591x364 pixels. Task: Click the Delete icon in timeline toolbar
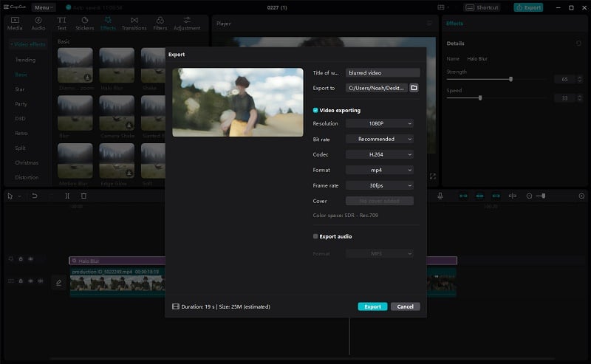pyautogui.click(x=83, y=196)
